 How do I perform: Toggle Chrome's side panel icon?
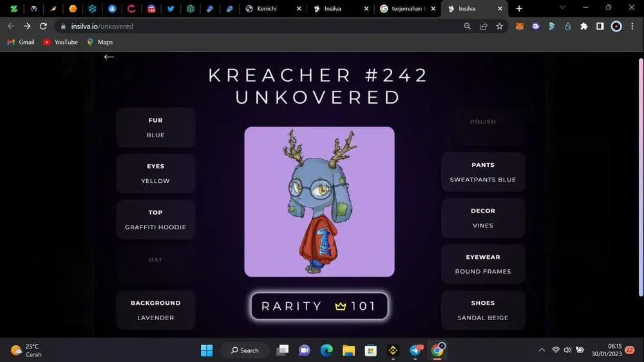pyautogui.click(x=600, y=26)
